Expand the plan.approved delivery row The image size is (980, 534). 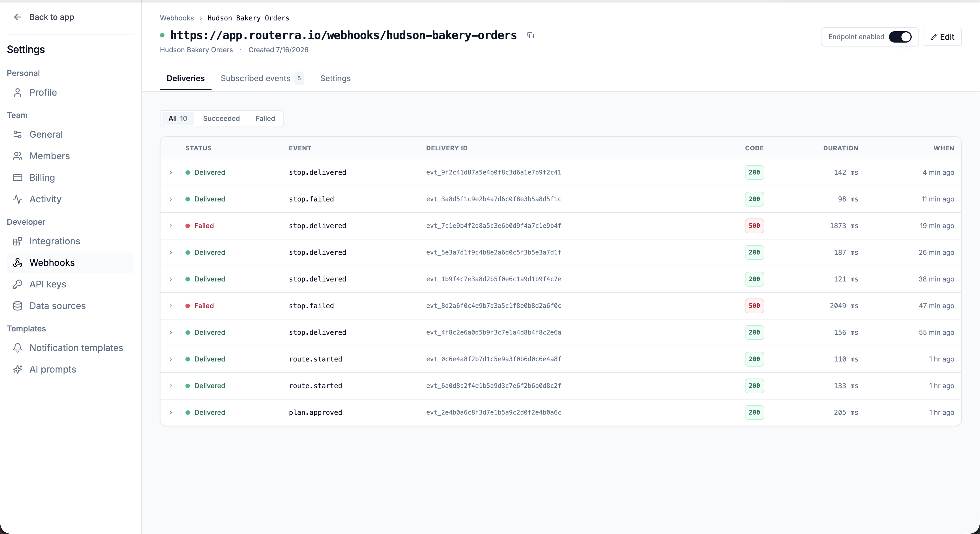pyautogui.click(x=171, y=412)
